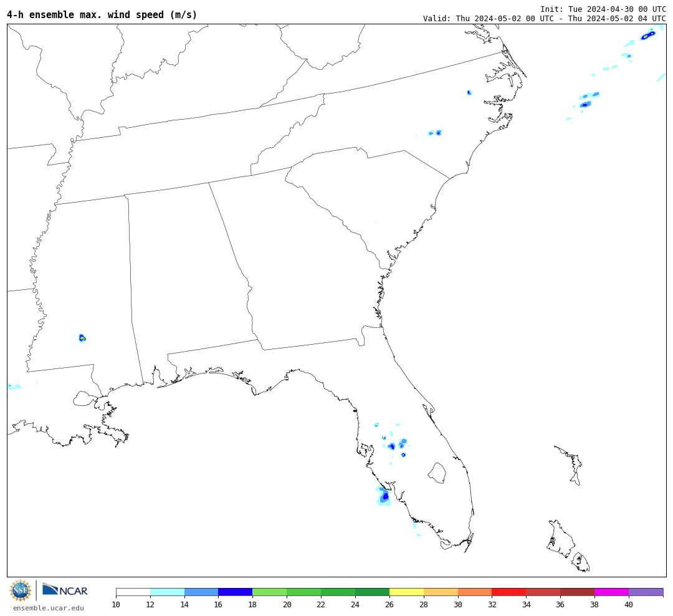This screenshot has width=673, height=616.
Task: Click the Lake Okeechobee outline in Florida
Action: tap(437, 473)
